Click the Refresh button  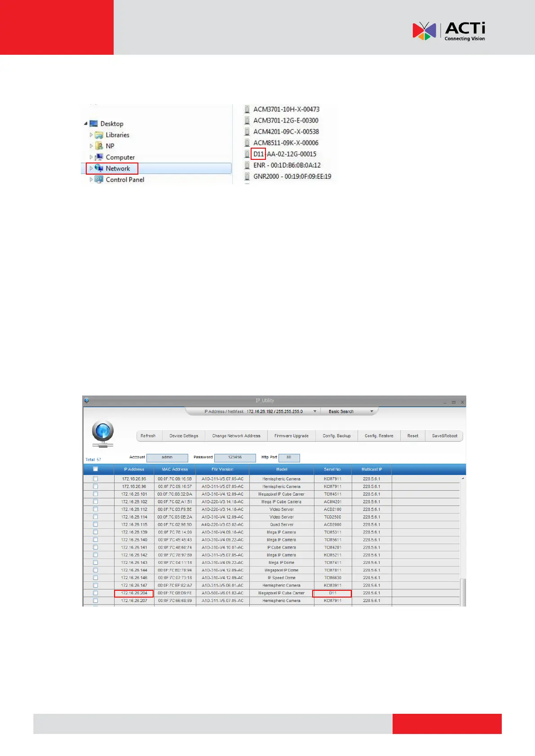148,436
